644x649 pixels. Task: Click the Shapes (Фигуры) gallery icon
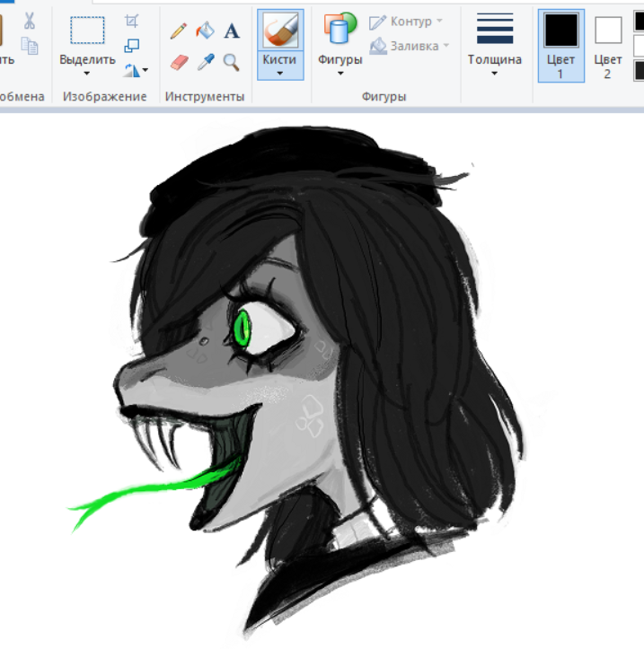[x=340, y=28]
